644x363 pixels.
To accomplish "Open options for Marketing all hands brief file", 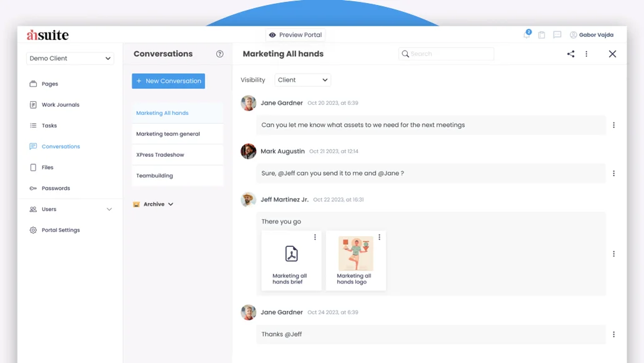I will (x=315, y=237).
